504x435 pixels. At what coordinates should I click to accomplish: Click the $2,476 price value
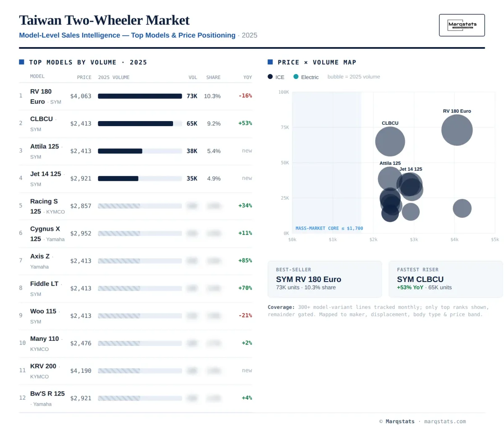(x=81, y=343)
